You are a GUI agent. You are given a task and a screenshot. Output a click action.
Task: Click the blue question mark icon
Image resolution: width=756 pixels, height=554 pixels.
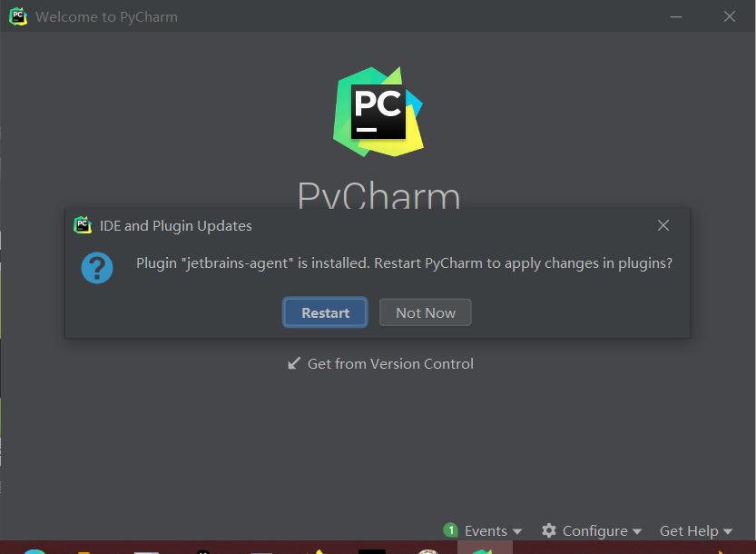(x=97, y=268)
